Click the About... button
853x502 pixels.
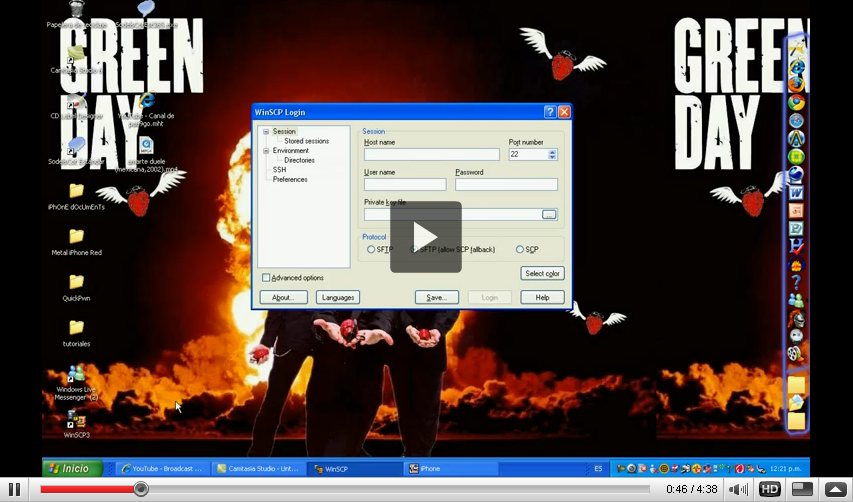(283, 298)
